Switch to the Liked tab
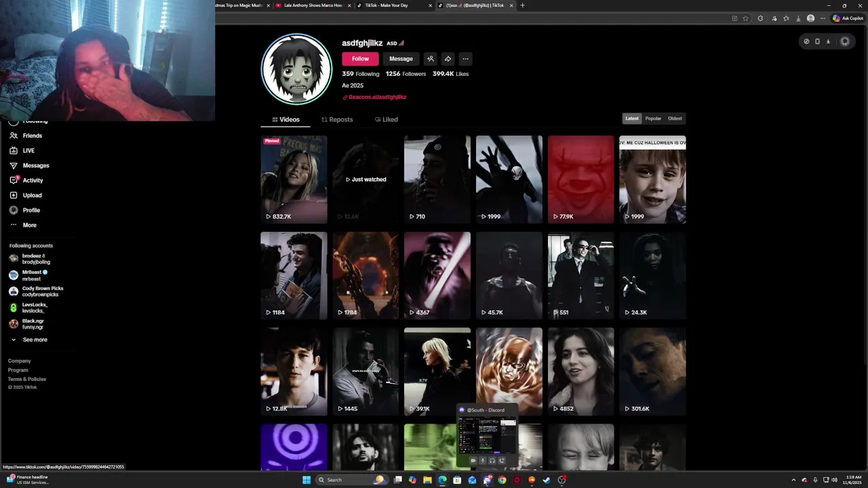This screenshot has width=868, height=488. (387, 119)
